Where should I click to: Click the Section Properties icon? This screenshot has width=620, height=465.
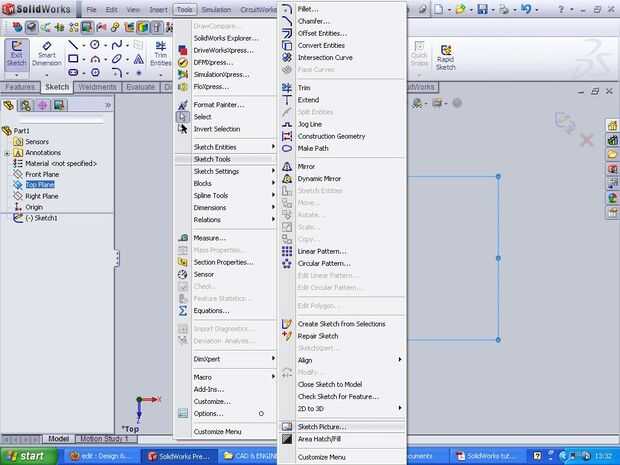tap(183, 262)
